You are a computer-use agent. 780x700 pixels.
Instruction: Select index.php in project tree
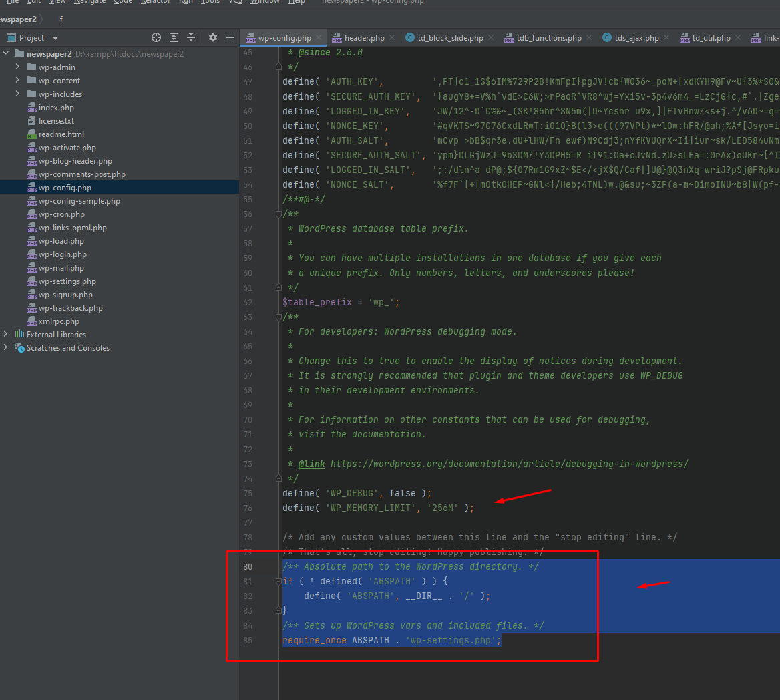click(56, 108)
